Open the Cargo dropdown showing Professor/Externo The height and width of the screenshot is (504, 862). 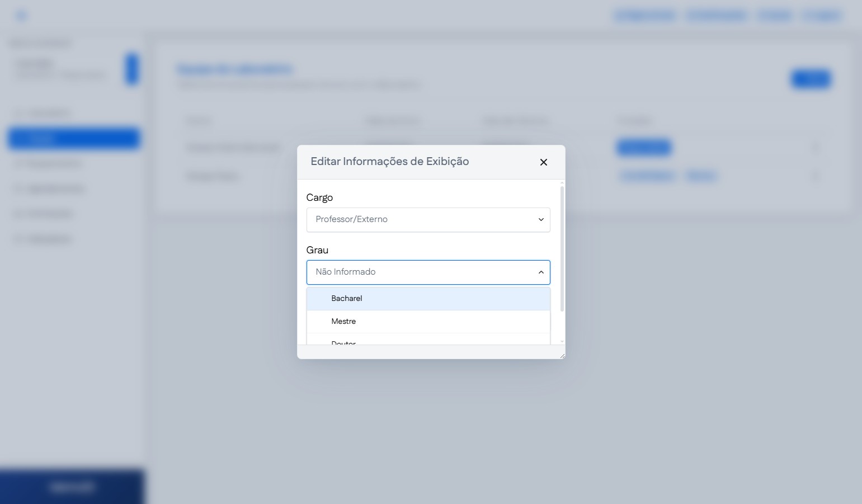(427, 220)
